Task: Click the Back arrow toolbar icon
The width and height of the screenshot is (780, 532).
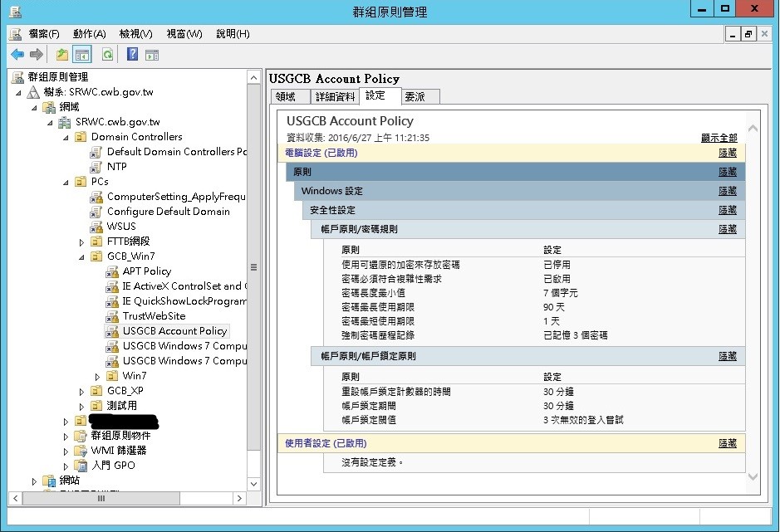Action: [x=17, y=54]
